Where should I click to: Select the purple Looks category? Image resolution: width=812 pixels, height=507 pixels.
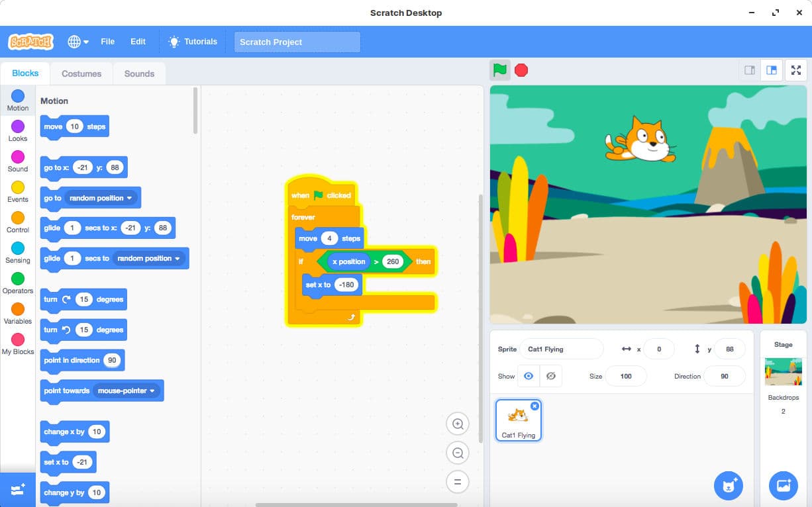(x=18, y=130)
